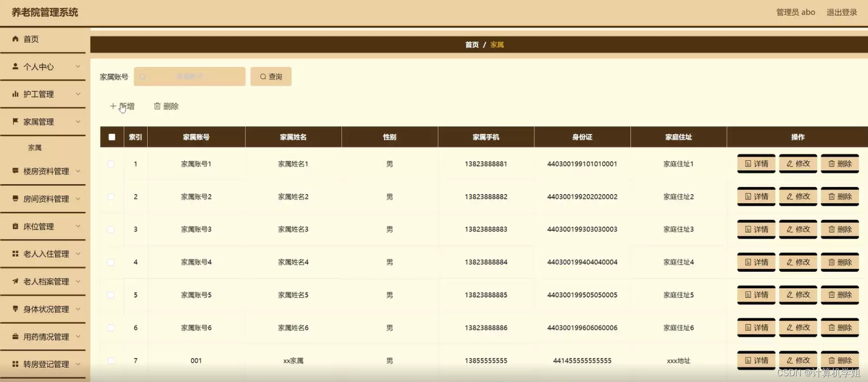Check the checkbox for row 家属账号4
Viewport: 868px width, 382px height.
111,262
